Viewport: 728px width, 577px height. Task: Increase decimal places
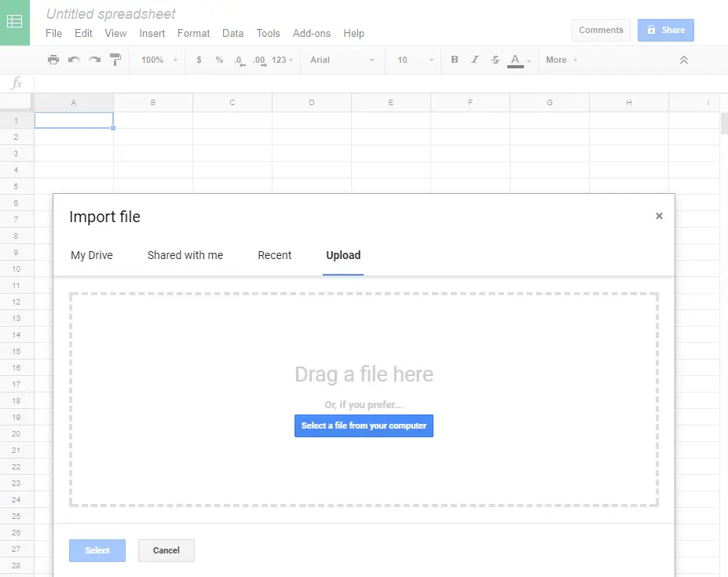[x=258, y=60]
